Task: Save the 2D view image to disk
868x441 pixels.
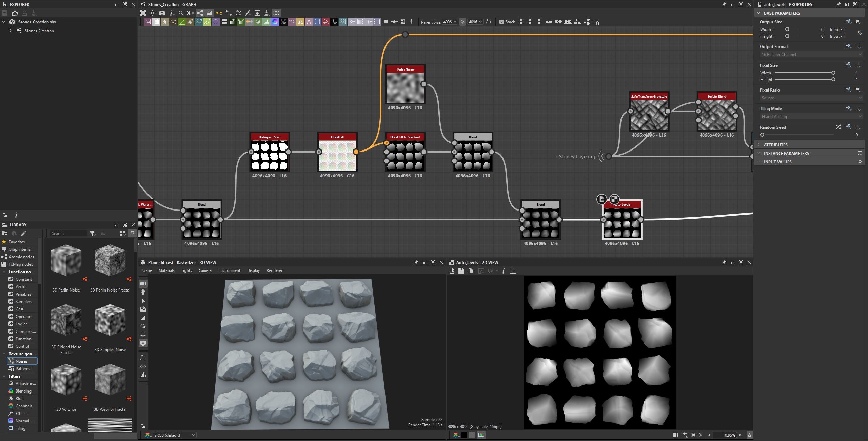Action: [461, 271]
